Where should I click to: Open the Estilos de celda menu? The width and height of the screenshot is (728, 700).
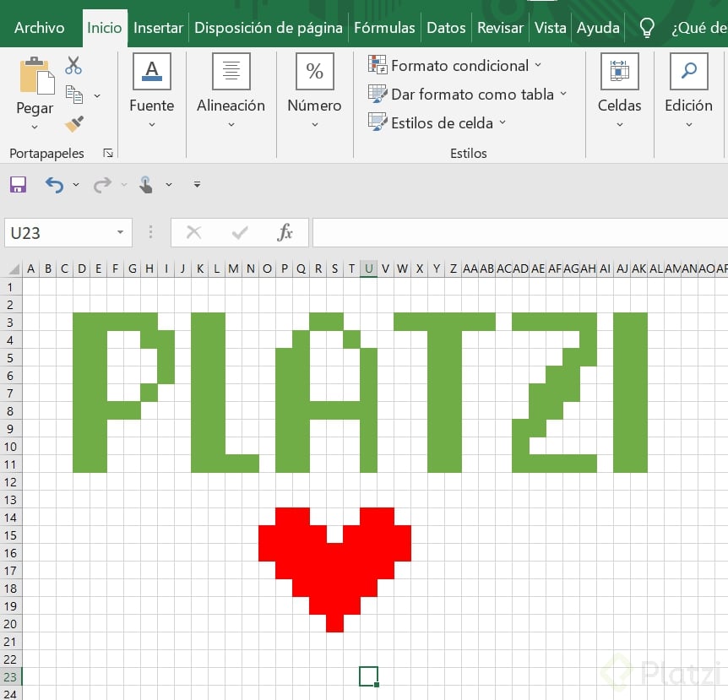437,123
